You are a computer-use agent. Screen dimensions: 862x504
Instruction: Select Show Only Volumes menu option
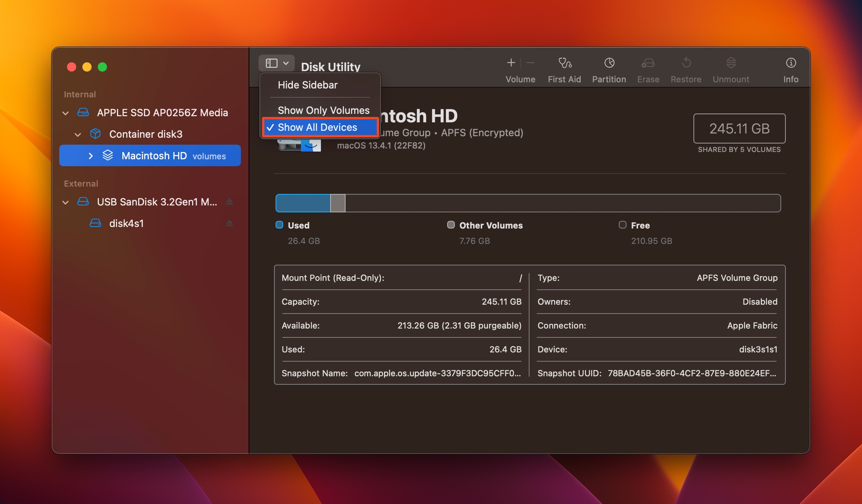(x=323, y=109)
